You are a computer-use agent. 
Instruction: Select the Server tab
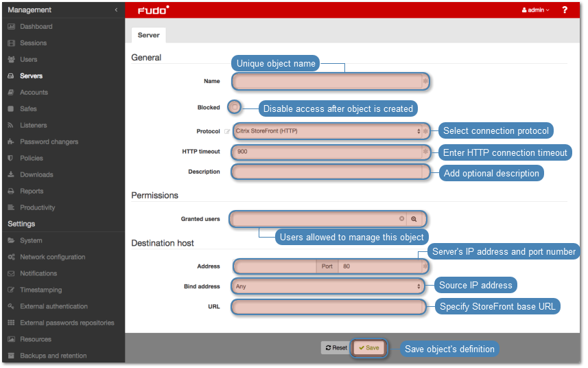click(148, 35)
